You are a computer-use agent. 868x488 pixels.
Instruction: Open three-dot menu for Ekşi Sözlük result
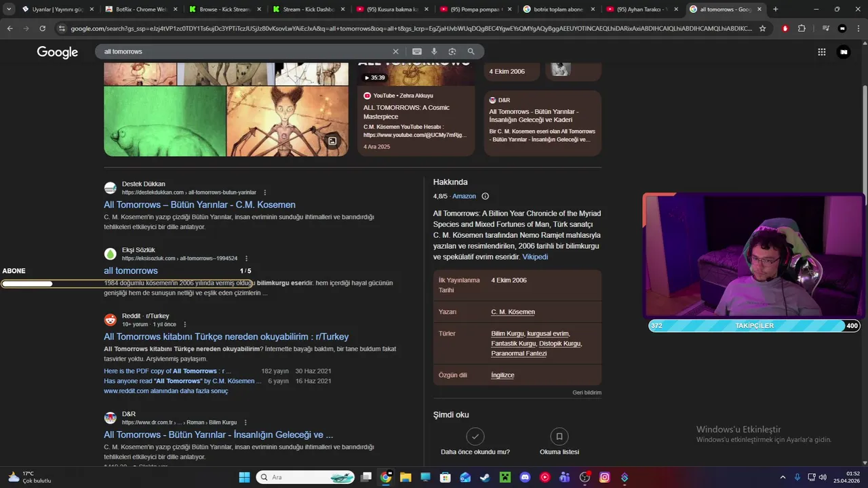[x=246, y=258]
